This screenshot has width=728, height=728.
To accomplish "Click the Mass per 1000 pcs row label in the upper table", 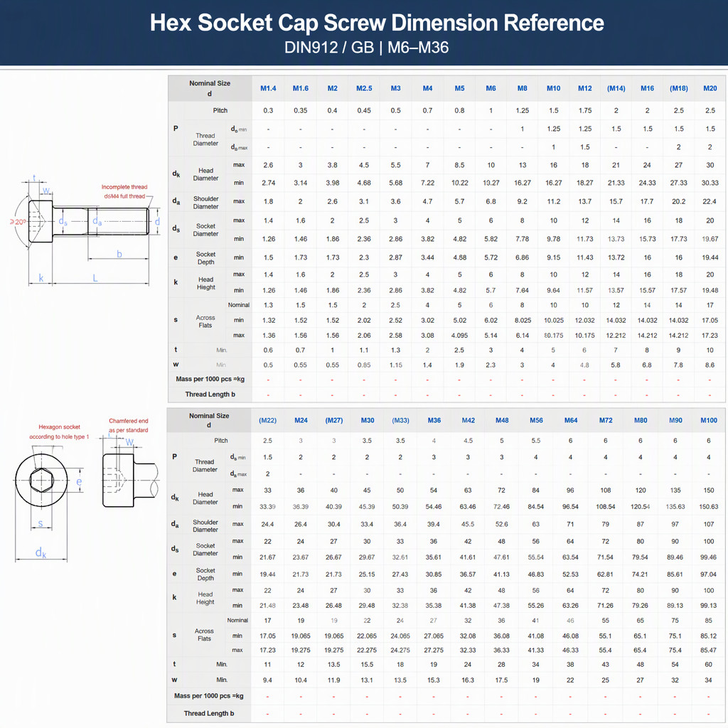I will pos(210,379).
